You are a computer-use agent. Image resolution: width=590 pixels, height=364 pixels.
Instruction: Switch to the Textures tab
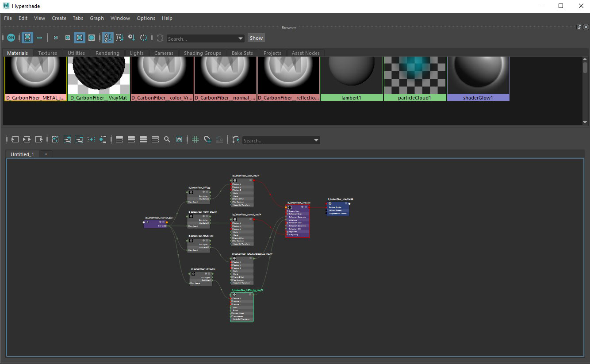(48, 53)
